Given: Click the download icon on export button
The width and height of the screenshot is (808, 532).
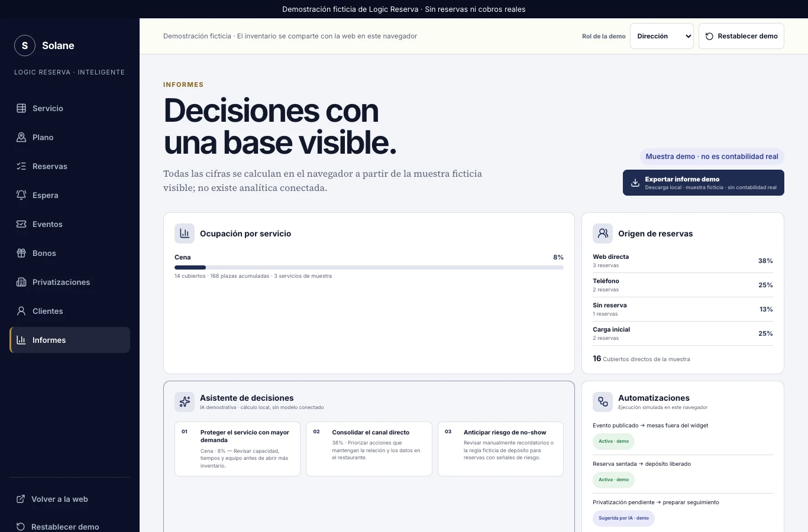Looking at the screenshot, I should coord(635,183).
